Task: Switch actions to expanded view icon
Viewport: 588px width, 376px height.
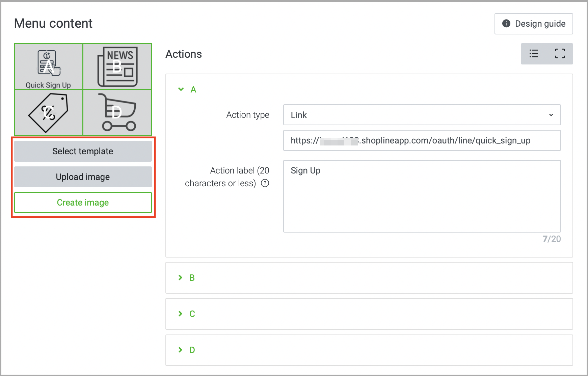Action: (x=560, y=54)
